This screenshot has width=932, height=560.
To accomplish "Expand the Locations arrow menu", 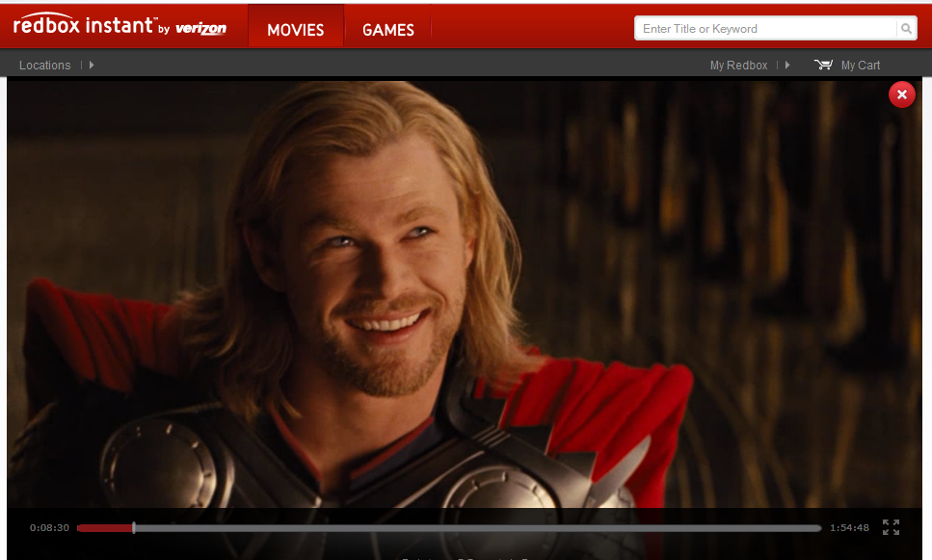I will pyautogui.click(x=91, y=65).
